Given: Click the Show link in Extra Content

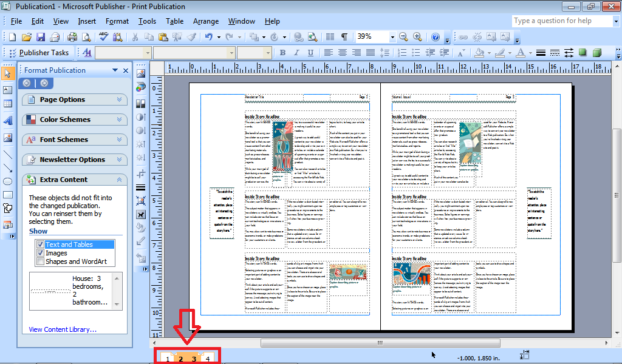Looking at the screenshot, I should tap(38, 231).
